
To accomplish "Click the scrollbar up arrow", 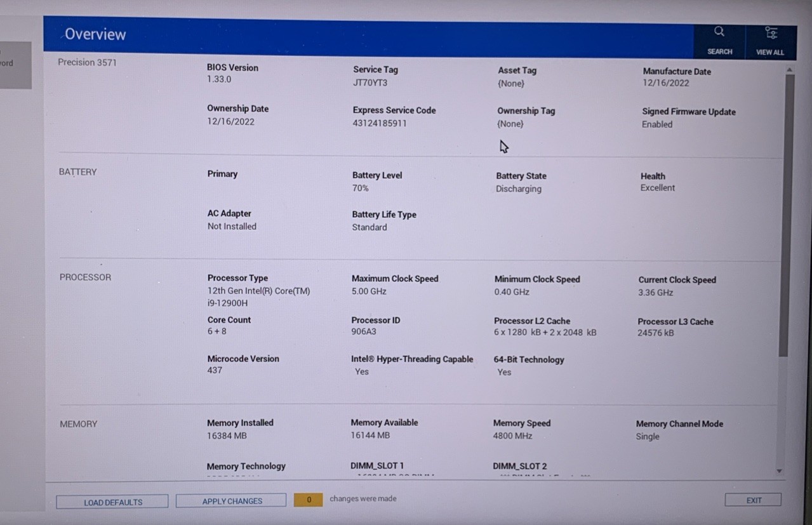I will click(789, 69).
